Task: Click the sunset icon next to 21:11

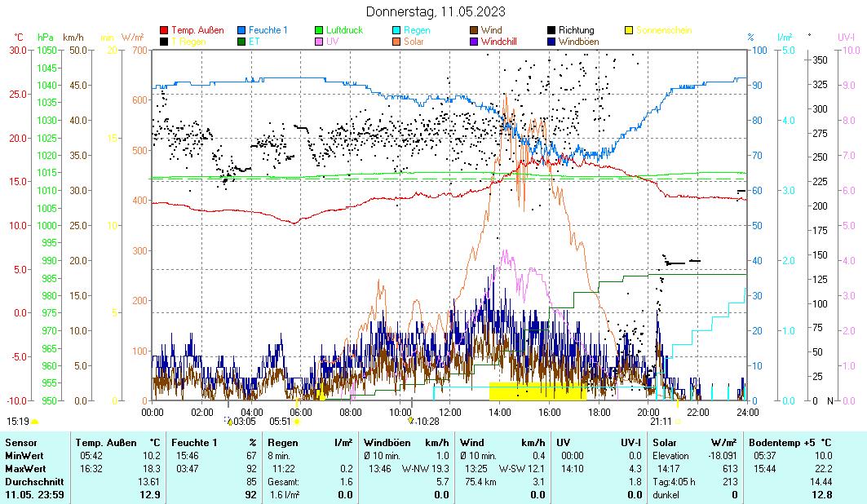Action: click(x=678, y=422)
